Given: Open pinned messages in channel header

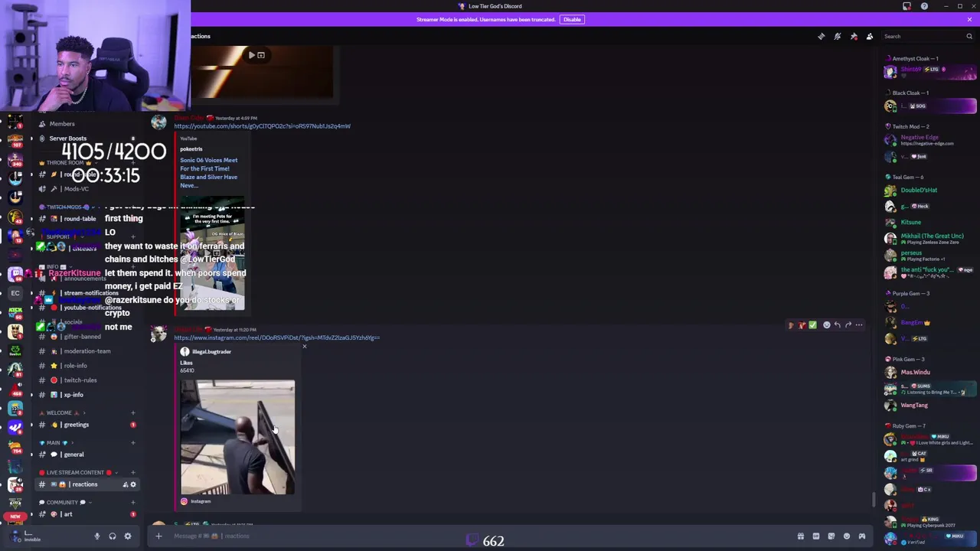Looking at the screenshot, I should coord(854,36).
